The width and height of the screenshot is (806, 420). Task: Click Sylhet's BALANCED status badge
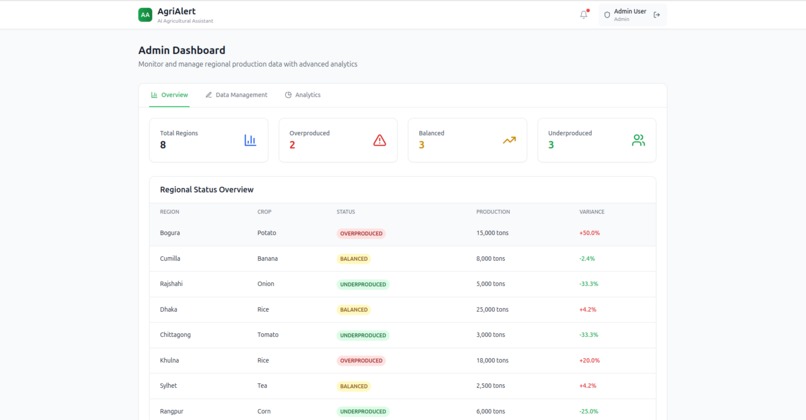pos(354,386)
